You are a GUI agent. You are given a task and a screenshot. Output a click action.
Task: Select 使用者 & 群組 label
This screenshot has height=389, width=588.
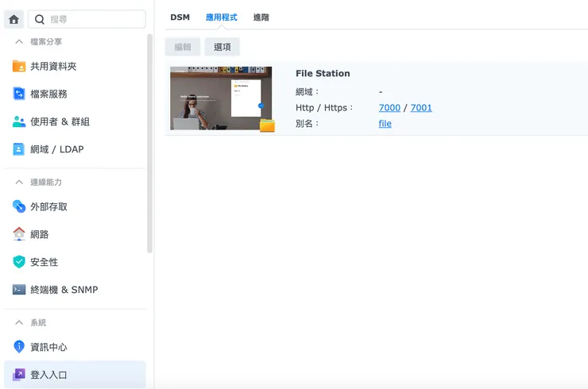tap(60, 121)
